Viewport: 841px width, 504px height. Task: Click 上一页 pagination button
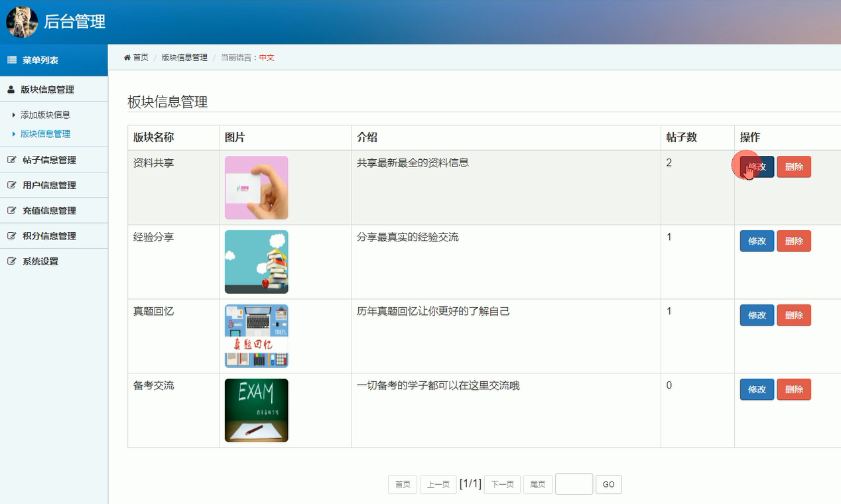438,485
